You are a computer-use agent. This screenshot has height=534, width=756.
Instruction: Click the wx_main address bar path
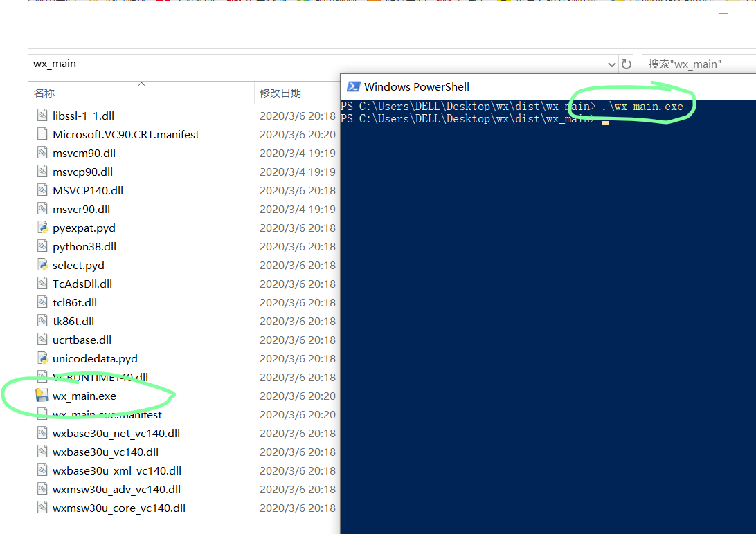[55, 64]
